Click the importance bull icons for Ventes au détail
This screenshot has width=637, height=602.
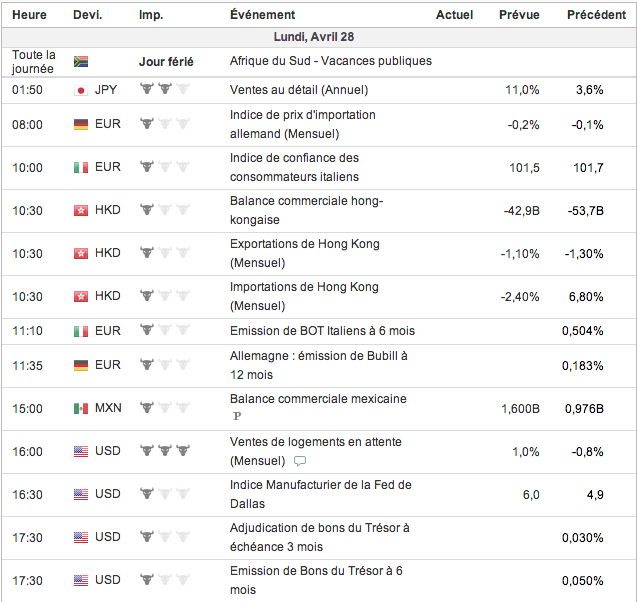164,90
